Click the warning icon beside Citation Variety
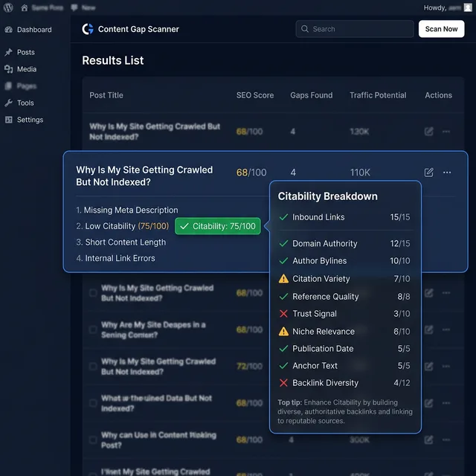Screen dimensions: 476x476 283,278
